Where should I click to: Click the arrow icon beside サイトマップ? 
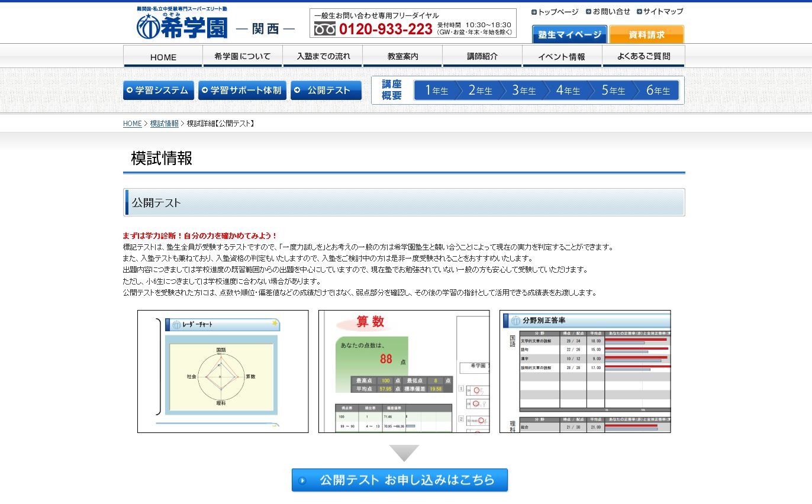(640, 11)
